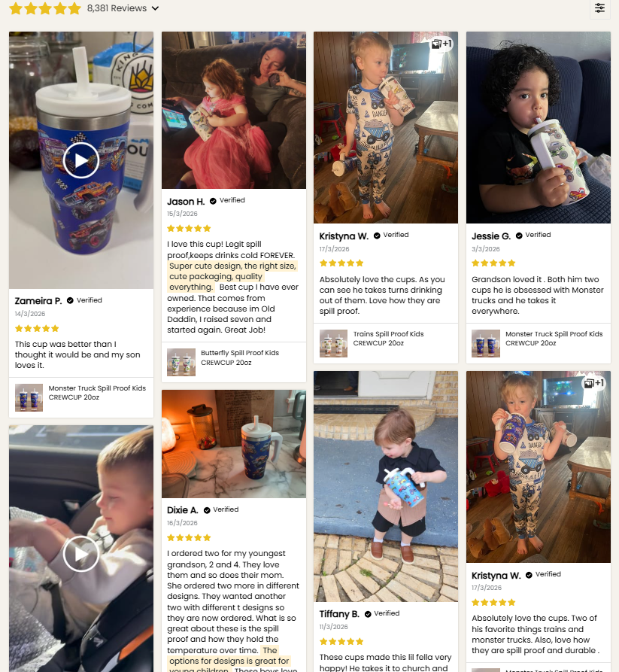Click the Verified checkmark beside Tiffany B.
This screenshot has width=619, height=672.
pos(368,614)
